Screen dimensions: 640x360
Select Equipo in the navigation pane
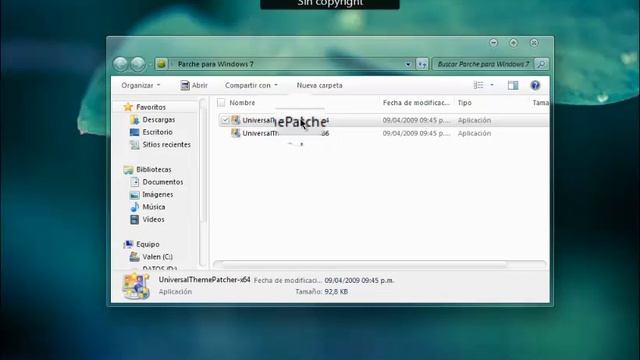[148, 244]
